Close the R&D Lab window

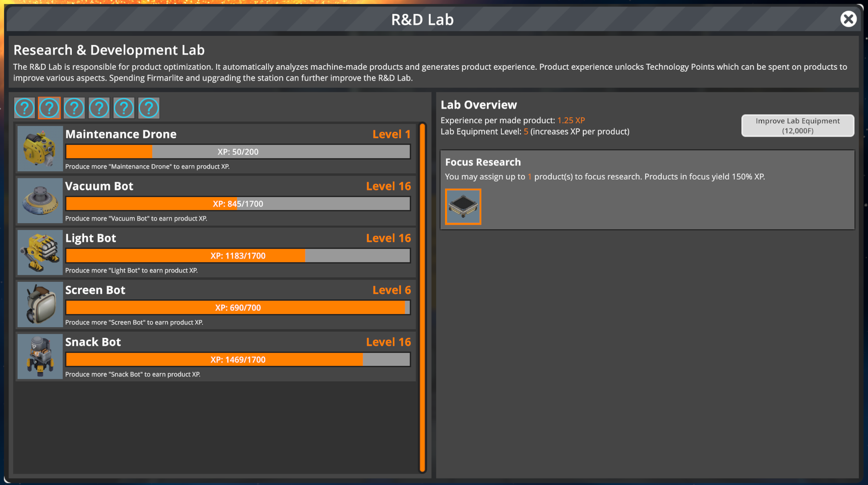(848, 19)
